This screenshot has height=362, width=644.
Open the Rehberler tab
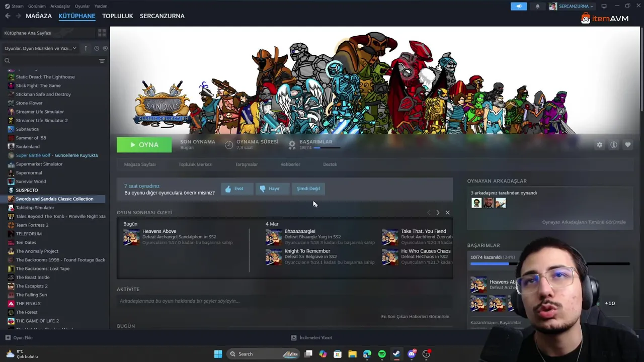(290, 164)
